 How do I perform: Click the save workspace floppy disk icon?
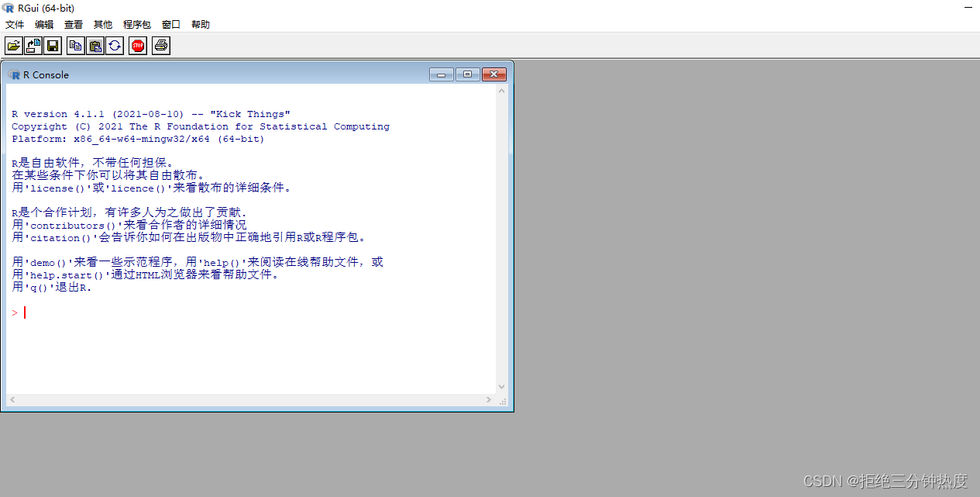tap(53, 46)
